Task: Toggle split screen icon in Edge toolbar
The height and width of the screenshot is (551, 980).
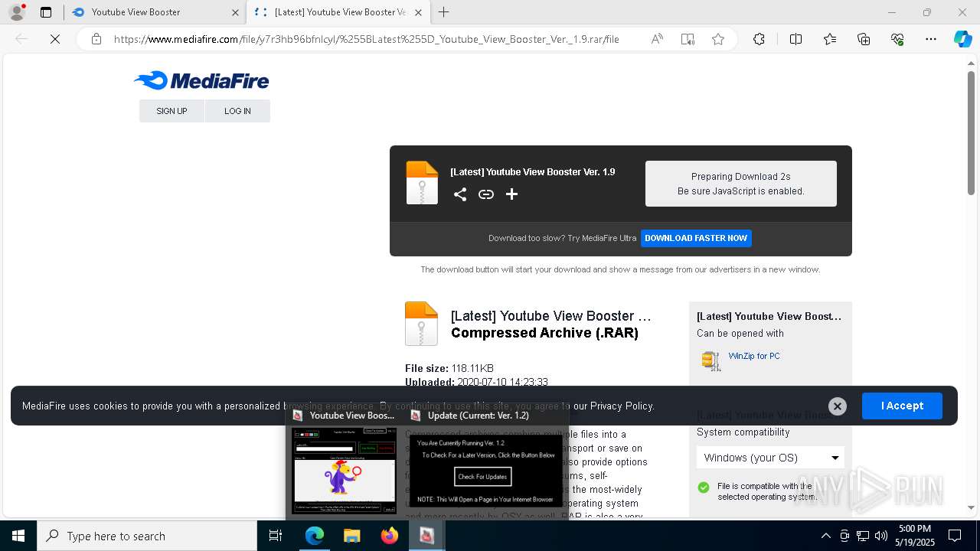Action: 795,39
